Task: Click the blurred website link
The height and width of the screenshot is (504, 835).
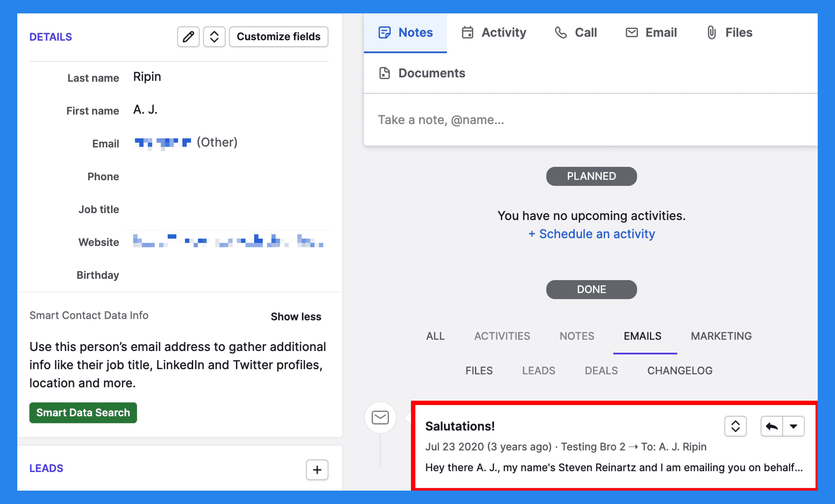Action: pos(228,241)
